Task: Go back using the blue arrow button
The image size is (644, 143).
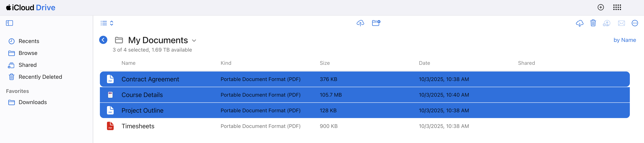Action: pyautogui.click(x=103, y=40)
